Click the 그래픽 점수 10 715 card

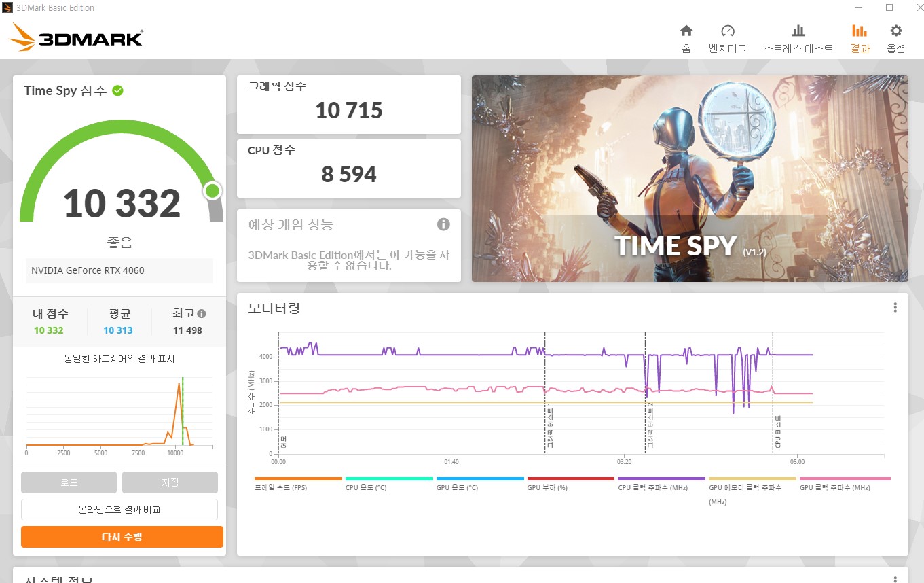(349, 104)
